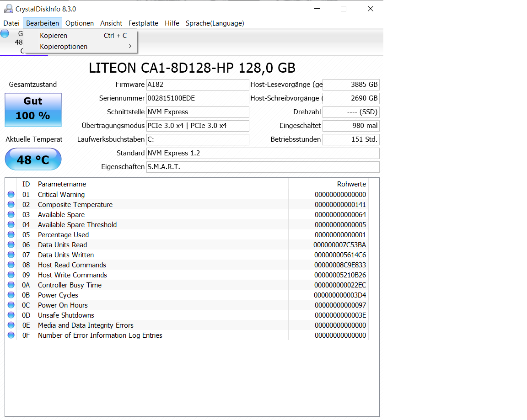Click raw value 000000007C53BA
This screenshot has width=527, height=420.
tap(340, 245)
